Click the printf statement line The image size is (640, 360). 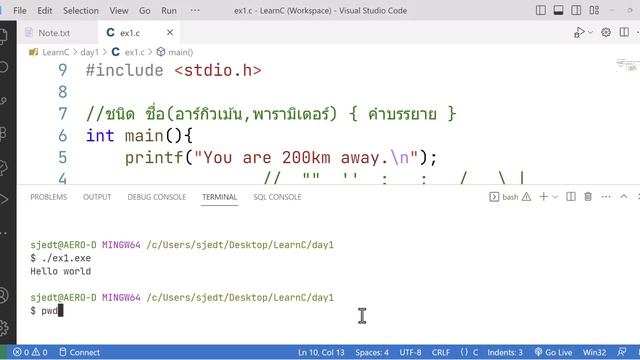pyautogui.click(x=281, y=158)
